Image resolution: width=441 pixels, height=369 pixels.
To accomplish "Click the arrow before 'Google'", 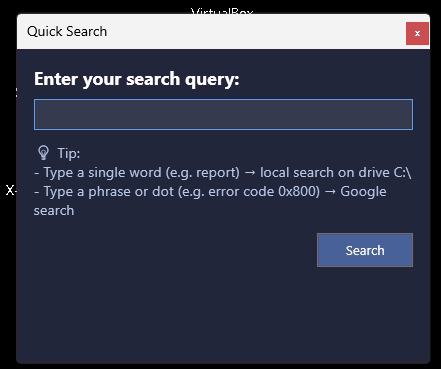I will 330,192.
